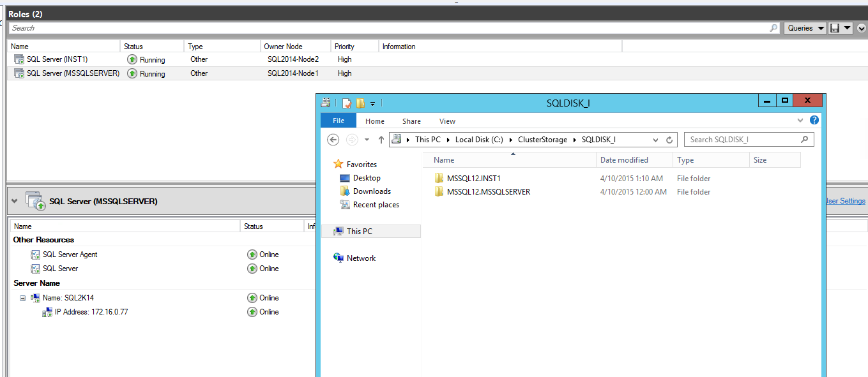Screen dimensions: 868x377
Task: Select the MSSQL12.MSSQLSERVER folder name
Action: pos(489,192)
